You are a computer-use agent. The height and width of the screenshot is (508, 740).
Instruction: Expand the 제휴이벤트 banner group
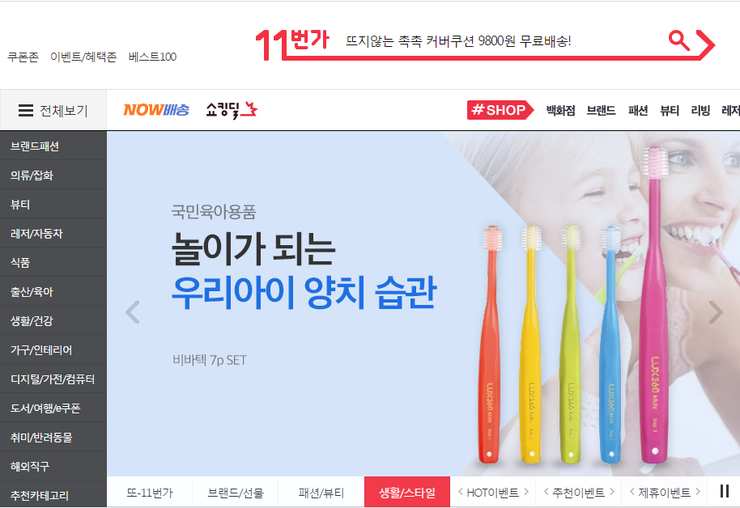point(664,492)
